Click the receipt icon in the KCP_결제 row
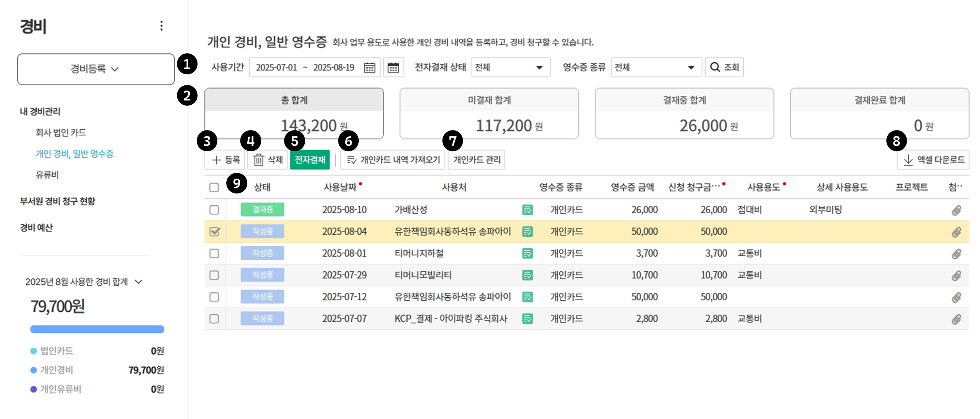The image size is (980, 419). (x=527, y=319)
